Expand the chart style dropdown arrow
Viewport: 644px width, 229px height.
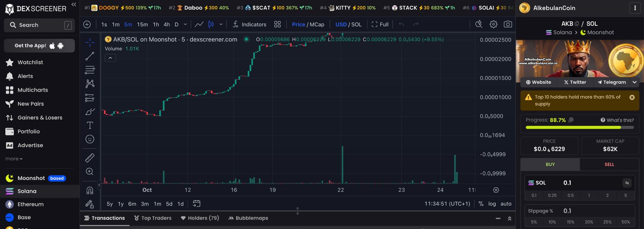point(221,25)
